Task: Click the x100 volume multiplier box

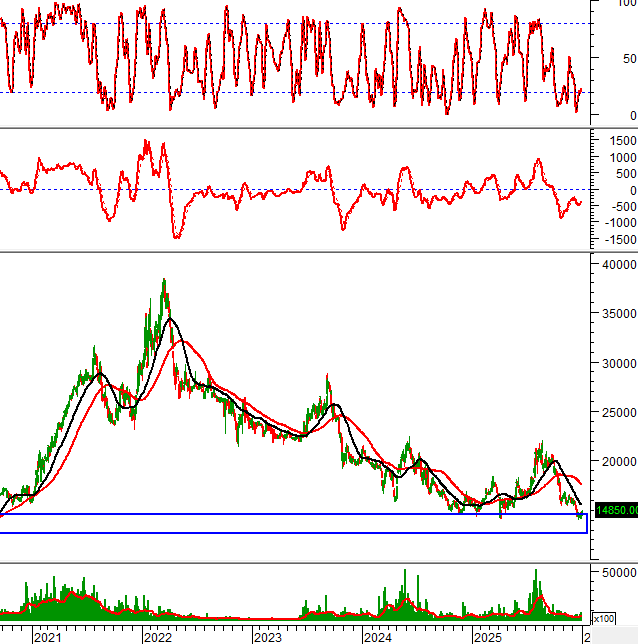Action: [603, 619]
